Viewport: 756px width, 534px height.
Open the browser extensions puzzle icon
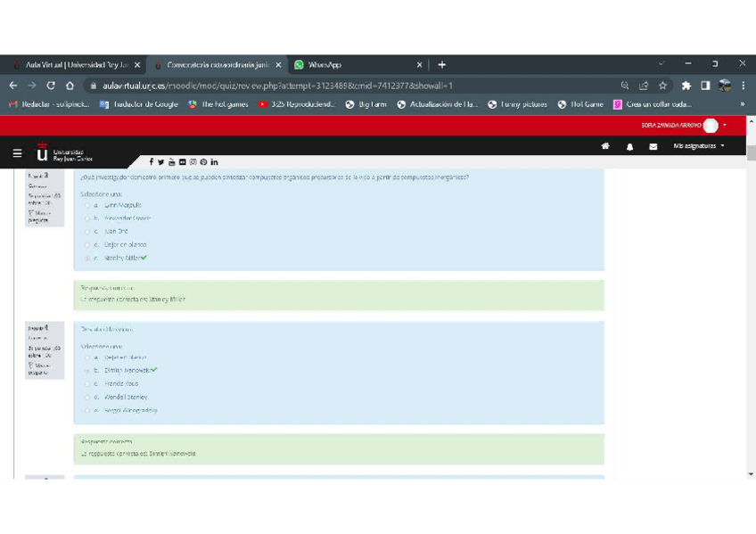point(686,86)
